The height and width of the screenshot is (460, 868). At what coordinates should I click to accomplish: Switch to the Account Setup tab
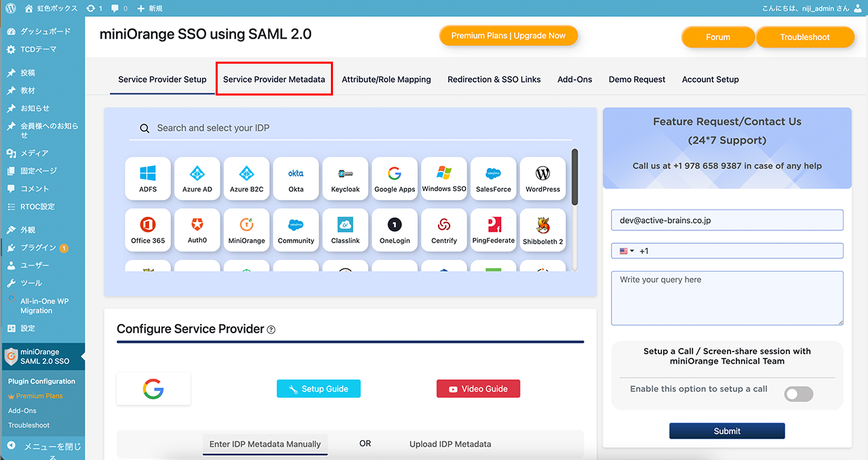pos(711,79)
